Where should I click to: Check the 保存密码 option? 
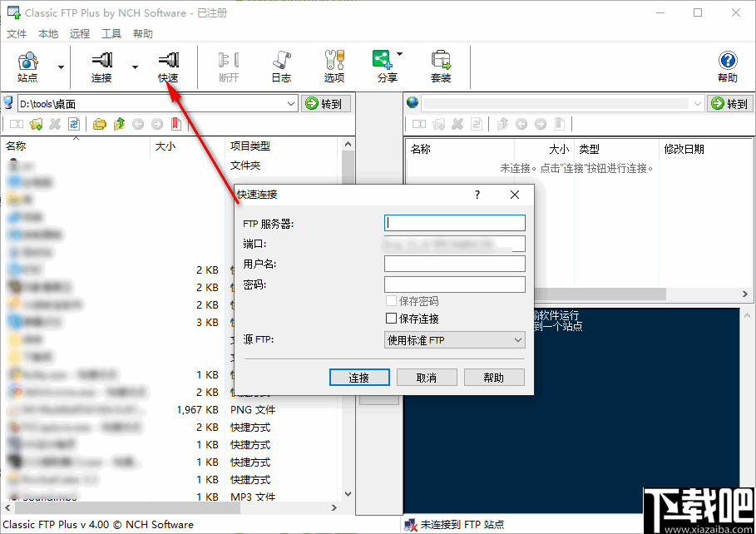(x=391, y=301)
